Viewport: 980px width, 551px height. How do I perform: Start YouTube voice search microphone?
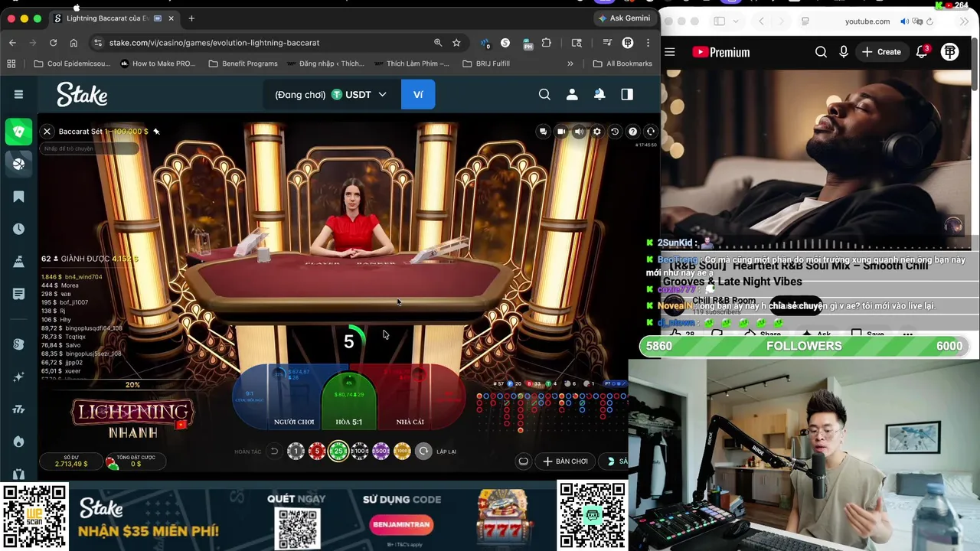click(844, 52)
